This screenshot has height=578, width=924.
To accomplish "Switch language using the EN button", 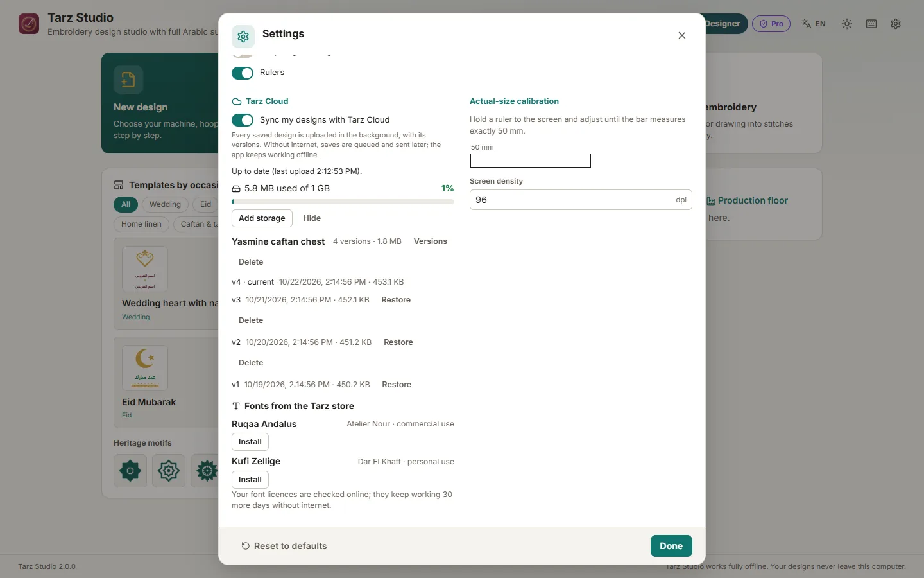I will [x=814, y=24].
